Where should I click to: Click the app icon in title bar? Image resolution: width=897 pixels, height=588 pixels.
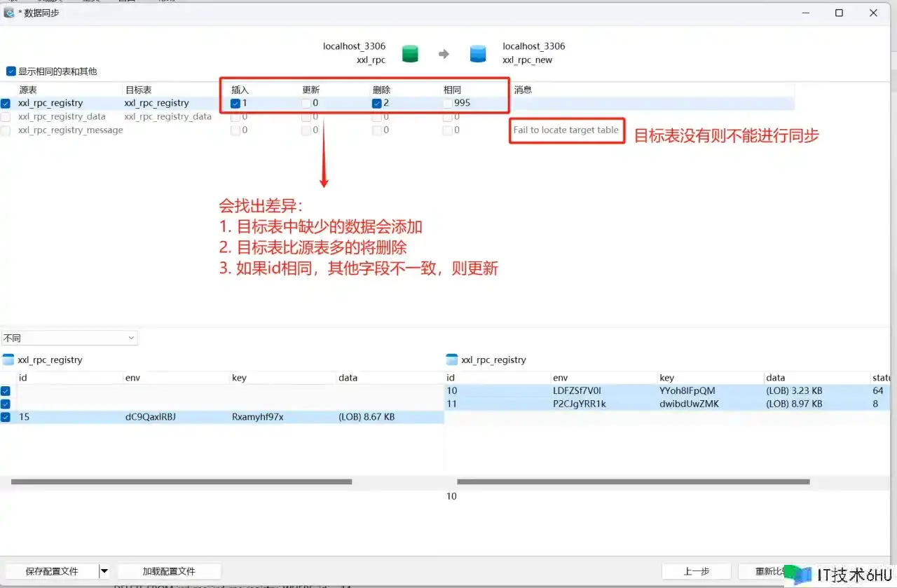point(9,13)
